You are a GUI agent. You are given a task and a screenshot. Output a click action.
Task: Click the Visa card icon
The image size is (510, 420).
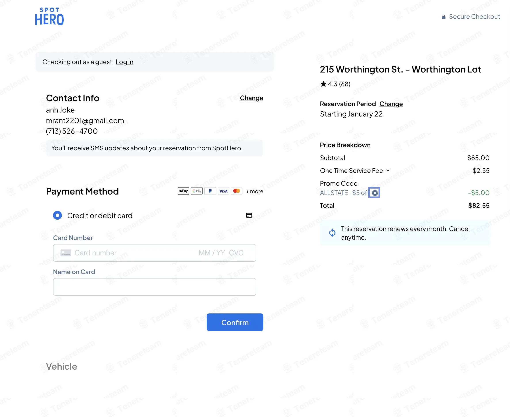coord(223,191)
